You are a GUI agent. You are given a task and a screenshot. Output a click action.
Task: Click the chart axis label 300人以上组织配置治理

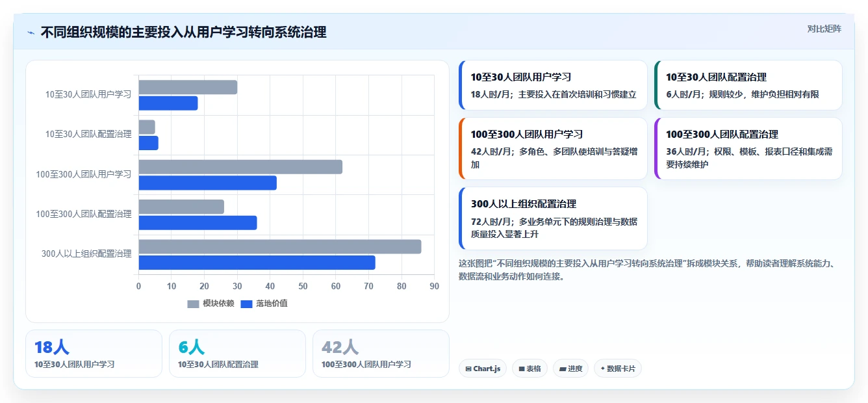click(86, 254)
